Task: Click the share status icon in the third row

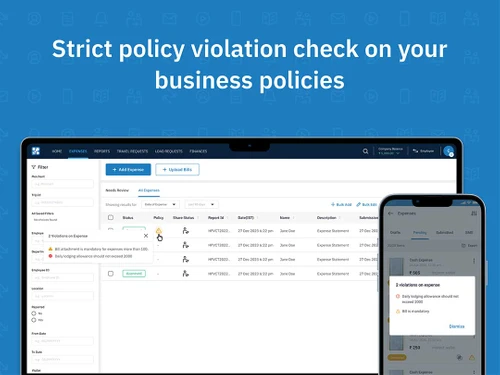Action: [x=186, y=259]
